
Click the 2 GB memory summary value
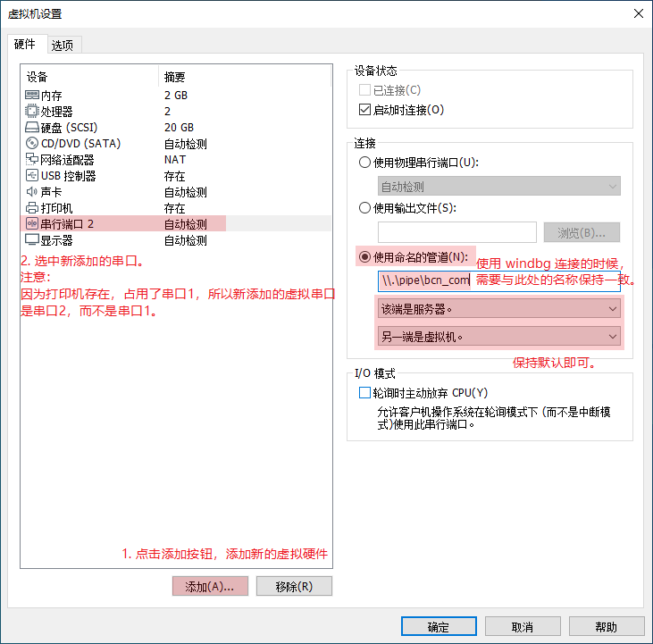pyautogui.click(x=176, y=96)
